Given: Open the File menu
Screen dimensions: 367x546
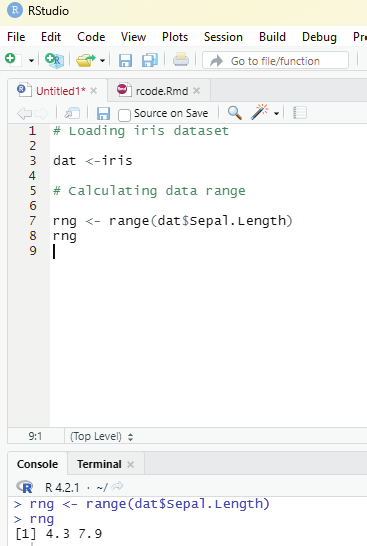Looking at the screenshot, I should tap(16, 37).
